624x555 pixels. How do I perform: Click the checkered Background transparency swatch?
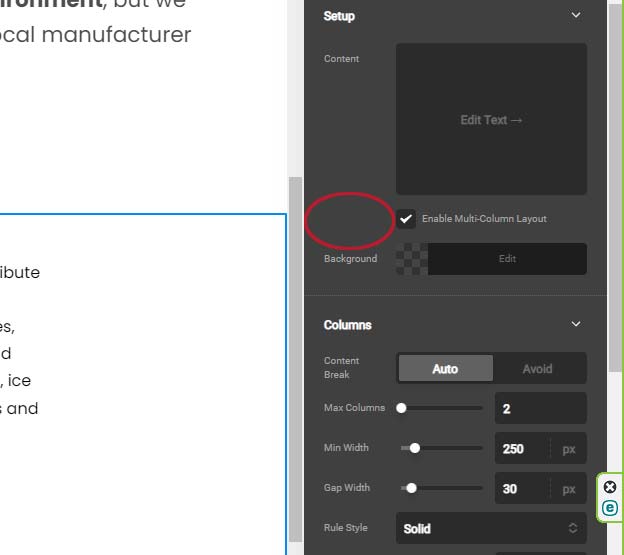click(x=412, y=259)
